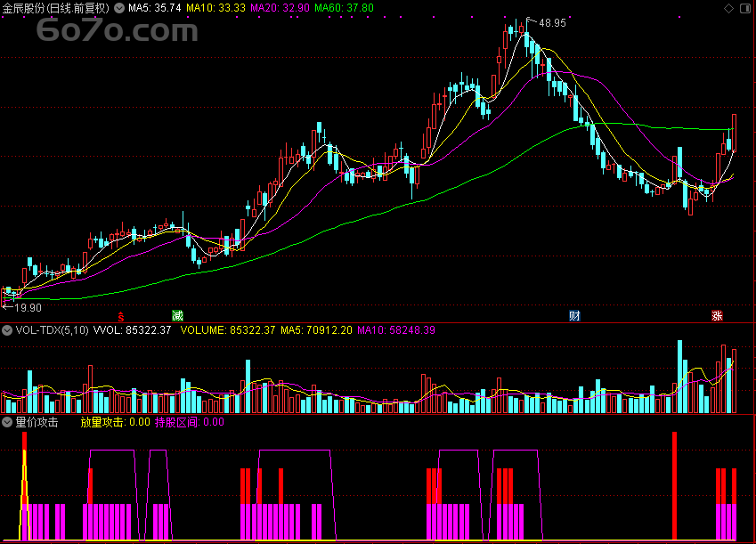This screenshot has height=544, width=756.
Task: Click the 持股区间: 0.00 label
Action: tap(189, 422)
